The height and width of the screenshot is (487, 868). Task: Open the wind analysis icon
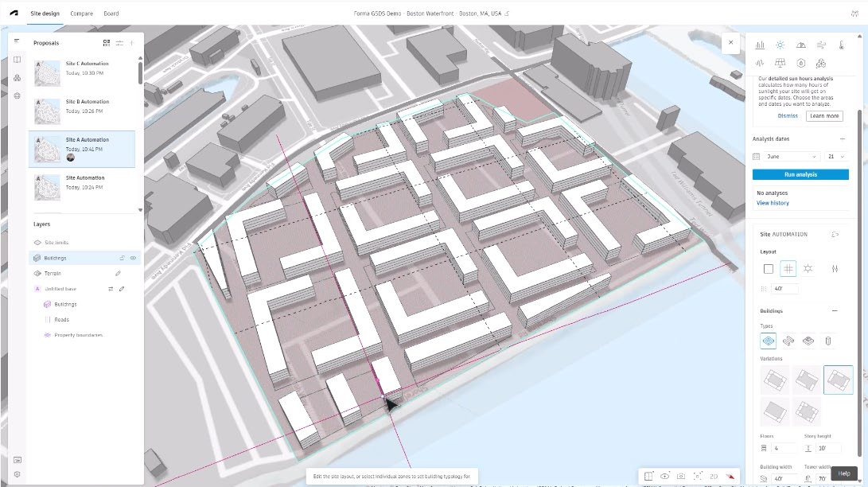tap(821, 45)
